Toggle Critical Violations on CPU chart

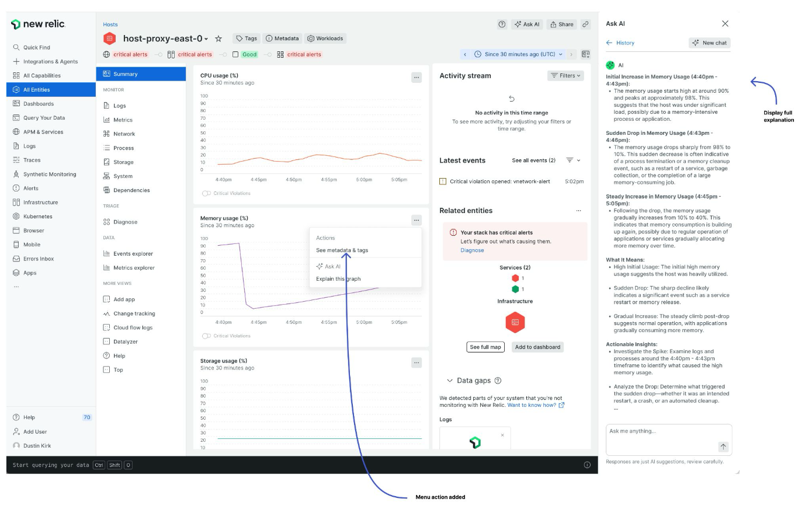(206, 193)
